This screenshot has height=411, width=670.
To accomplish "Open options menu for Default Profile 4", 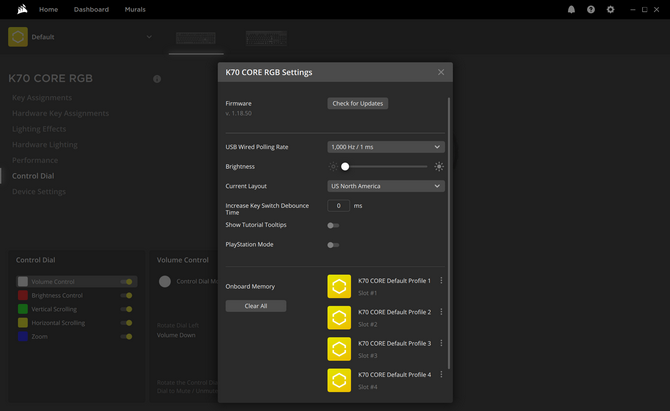I will 441,375.
